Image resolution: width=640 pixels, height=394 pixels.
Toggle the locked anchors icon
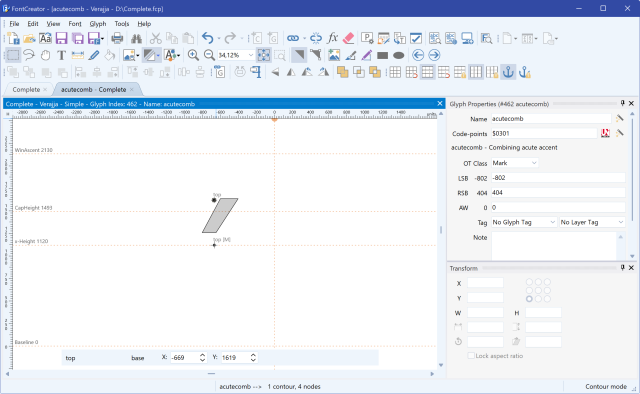pyautogui.click(x=525, y=72)
